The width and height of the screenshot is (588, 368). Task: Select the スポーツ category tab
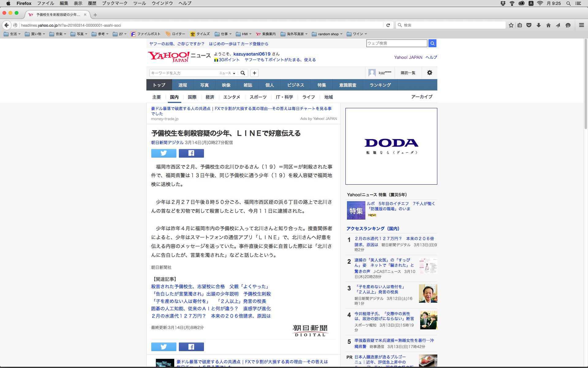[258, 97]
